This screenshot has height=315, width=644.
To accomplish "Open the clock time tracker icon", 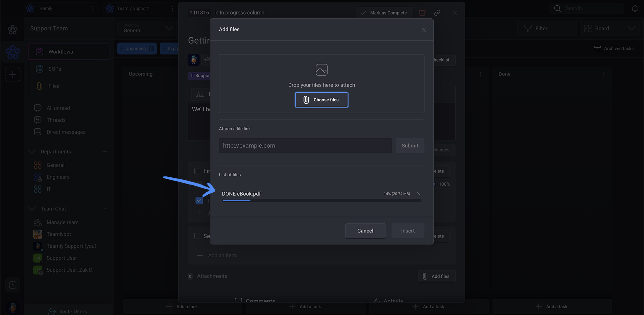I will coord(13,285).
